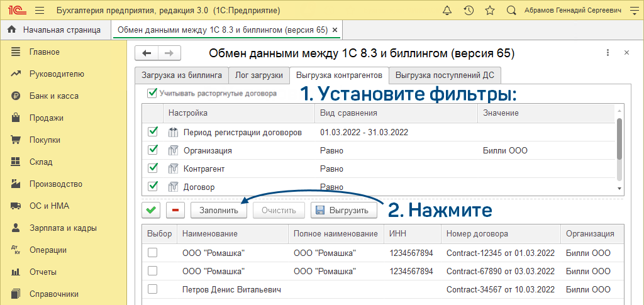Open Начальная страница tab
This screenshot has width=644, height=305.
(x=56, y=30)
